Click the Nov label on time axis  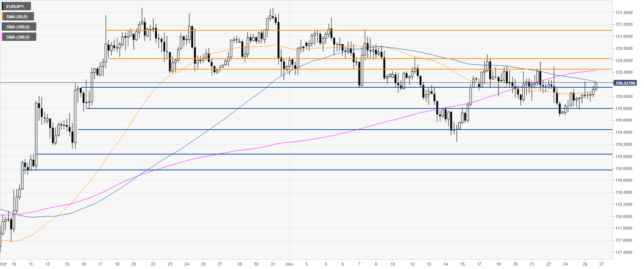[290, 265]
